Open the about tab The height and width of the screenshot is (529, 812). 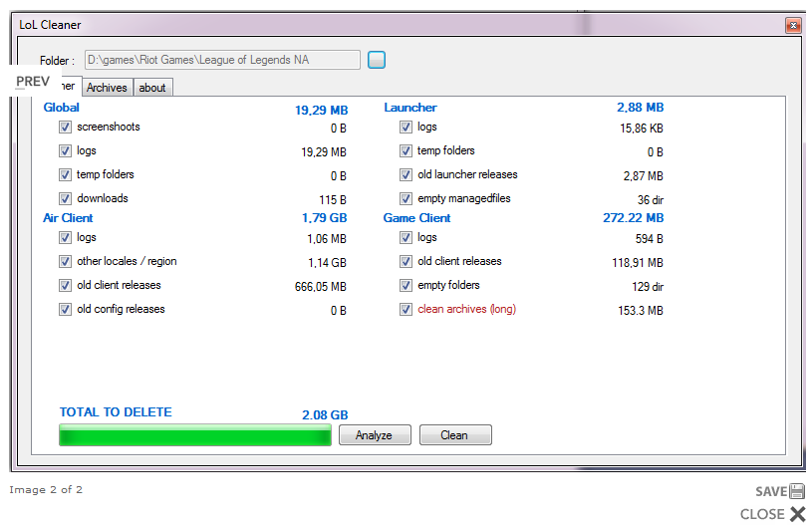tap(152, 88)
